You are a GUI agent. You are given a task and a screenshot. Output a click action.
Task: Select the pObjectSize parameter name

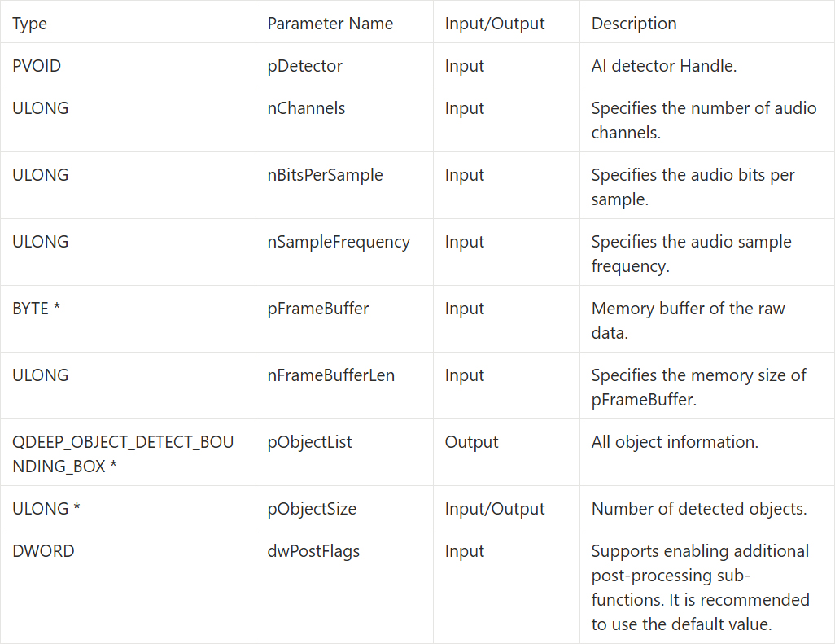pos(312,509)
